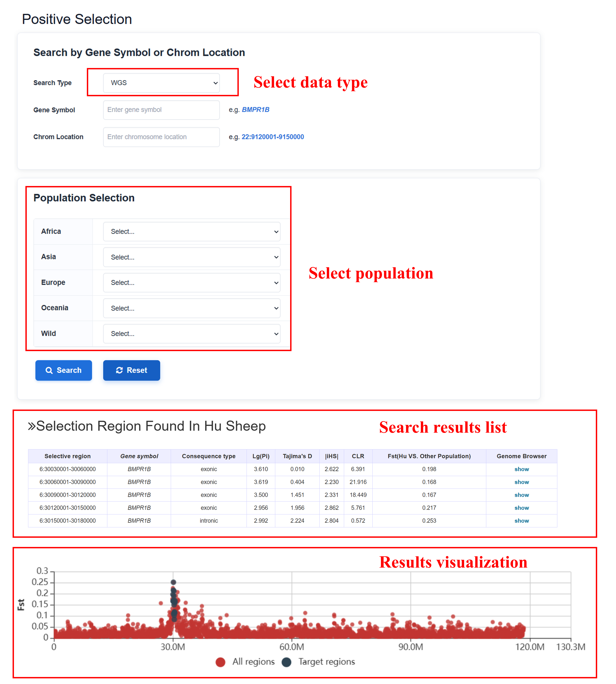Click the Tajima's D column header
This screenshot has width=616, height=684.
coord(298,456)
